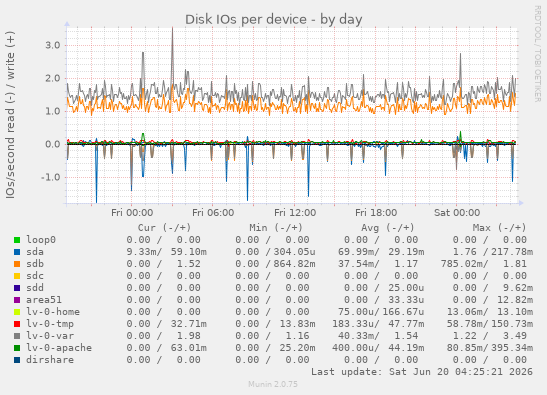
Task: Select the 'loop0' legend label
Action: tap(41, 240)
